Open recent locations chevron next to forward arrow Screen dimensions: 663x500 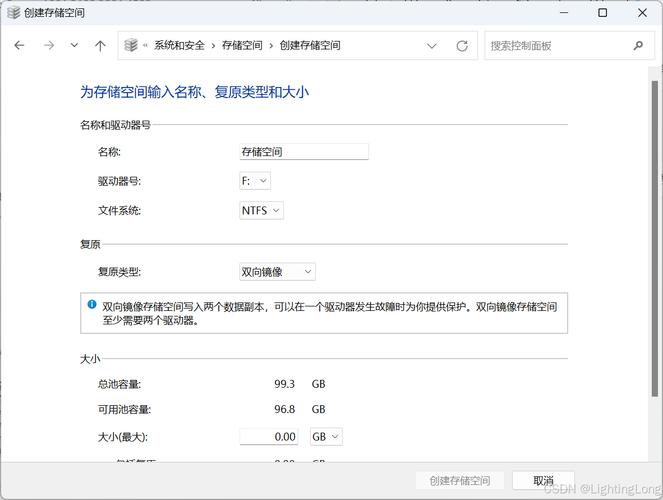point(74,45)
